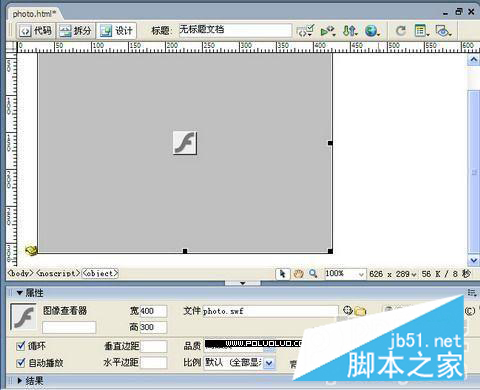Select the photo.html document tab
Viewport: 480px width, 390px height.
pos(34,14)
